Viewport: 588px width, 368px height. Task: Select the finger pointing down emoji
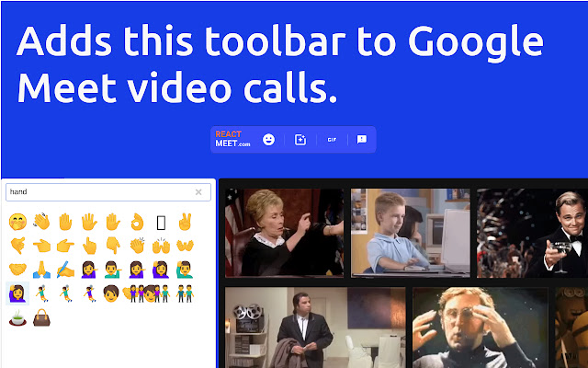(x=113, y=246)
